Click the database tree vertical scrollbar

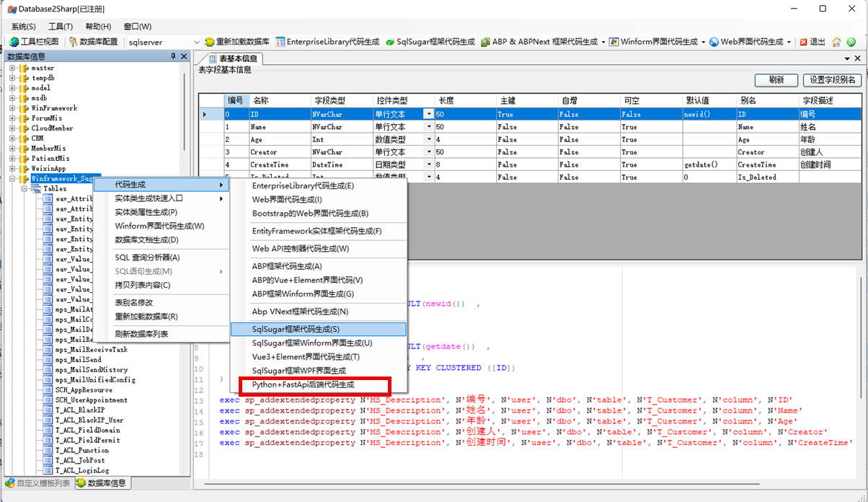[x=186, y=216]
